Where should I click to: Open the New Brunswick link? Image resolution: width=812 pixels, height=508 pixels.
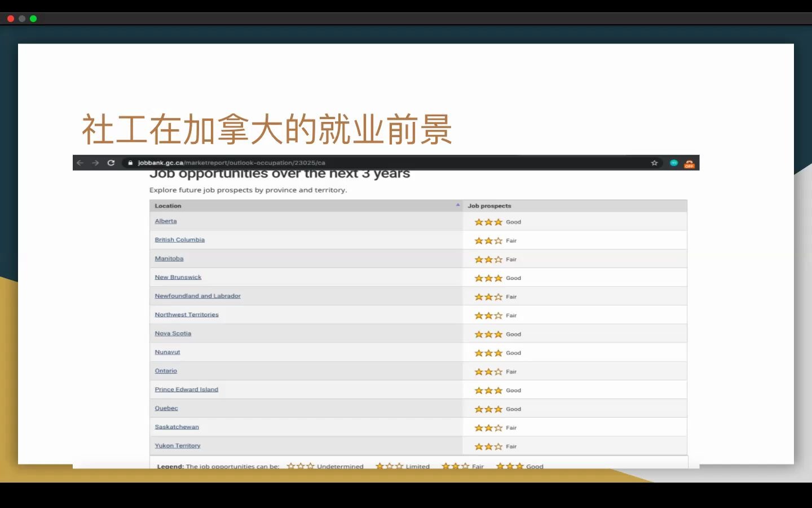point(178,277)
